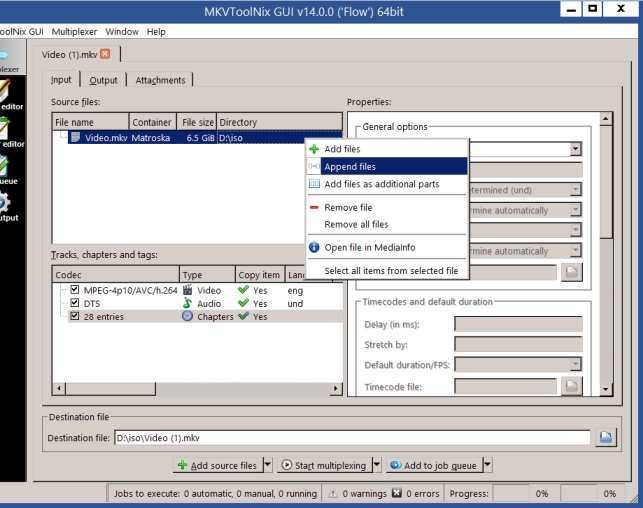Click the Append files chain icon
The height and width of the screenshot is (508, 643).
pos(314,166)
